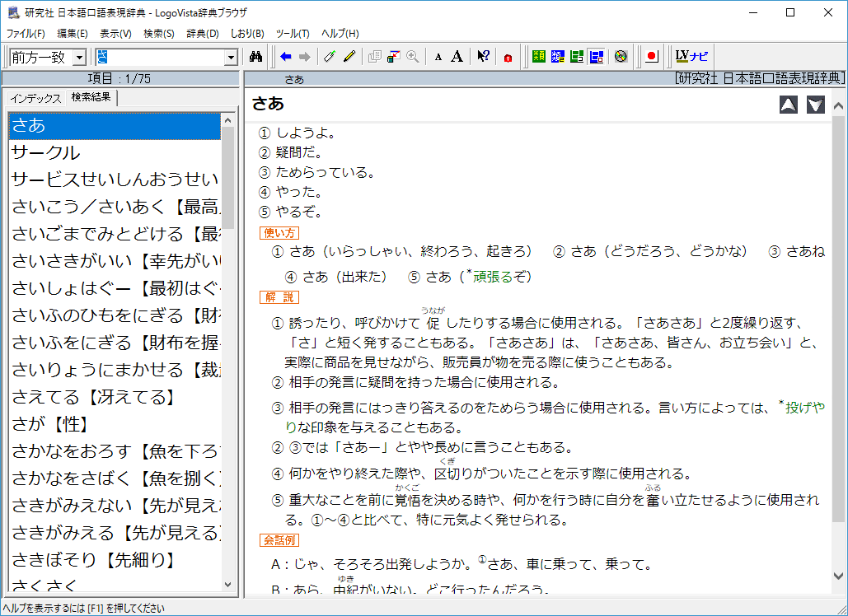Expand the search word history dropdown arrow
Screen dimensions: 848x616
(x=231, y=58)
